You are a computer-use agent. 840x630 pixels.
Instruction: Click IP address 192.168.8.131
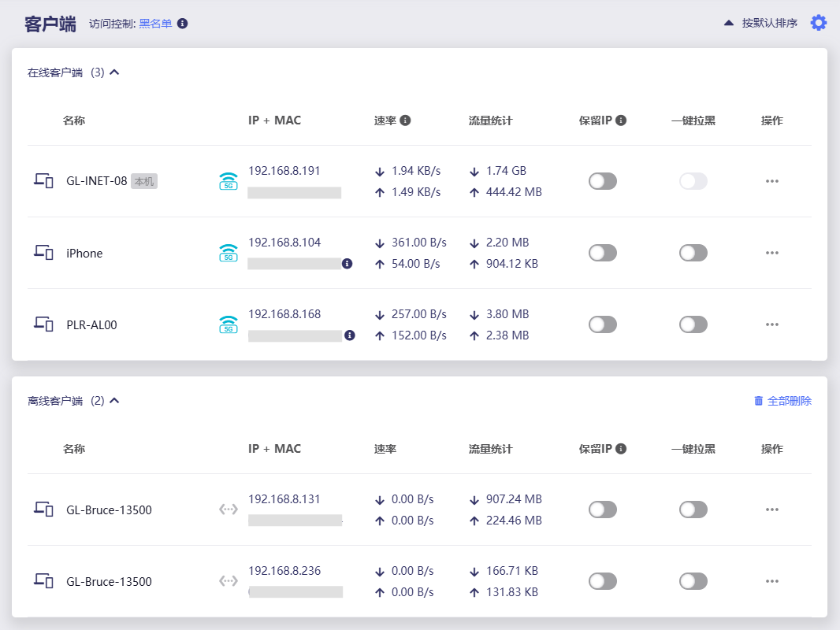(284, 499)
